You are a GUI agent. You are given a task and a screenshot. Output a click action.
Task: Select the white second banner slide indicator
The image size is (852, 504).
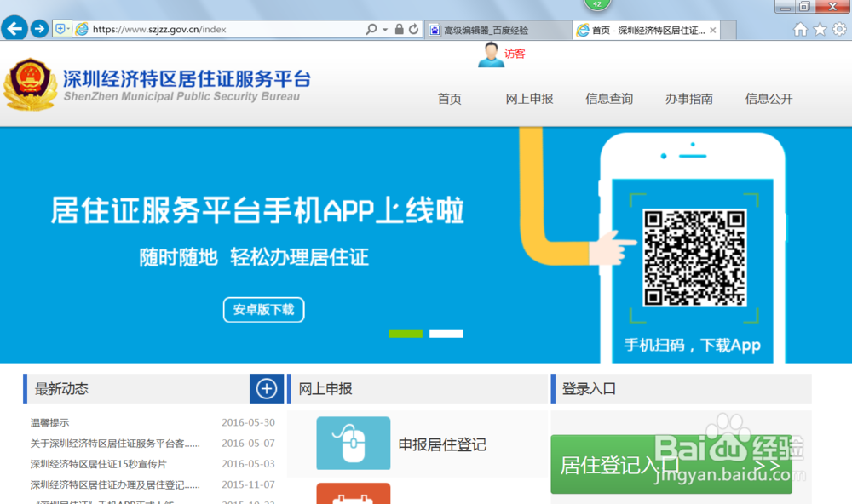coord(446,334)
